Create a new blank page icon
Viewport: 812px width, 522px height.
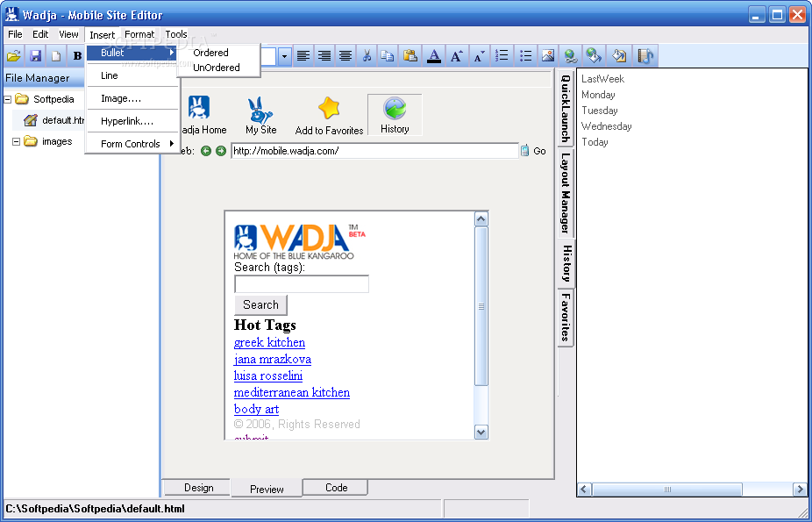(x=56, y=55)
